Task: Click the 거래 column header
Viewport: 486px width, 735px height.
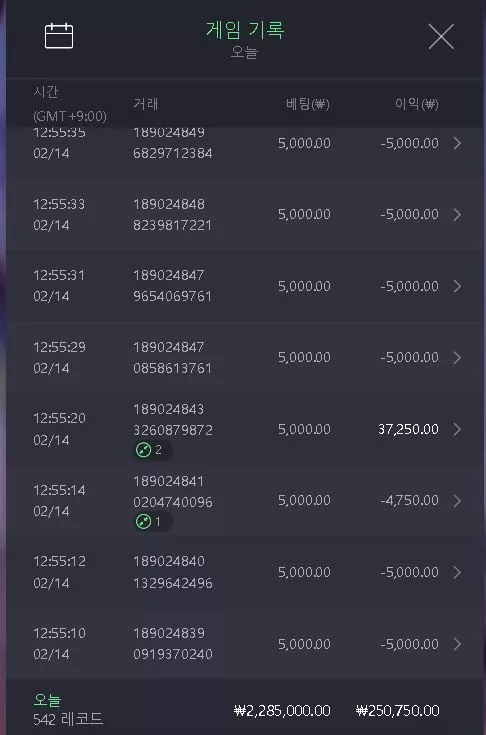Action: (x=146, y=104)
